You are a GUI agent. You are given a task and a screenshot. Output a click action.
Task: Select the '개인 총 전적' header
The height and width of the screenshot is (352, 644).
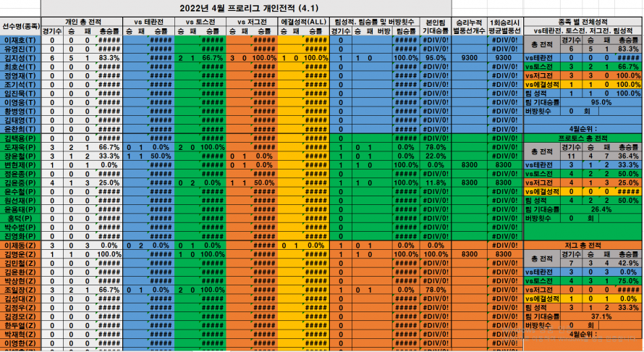[x=82, y=22]
